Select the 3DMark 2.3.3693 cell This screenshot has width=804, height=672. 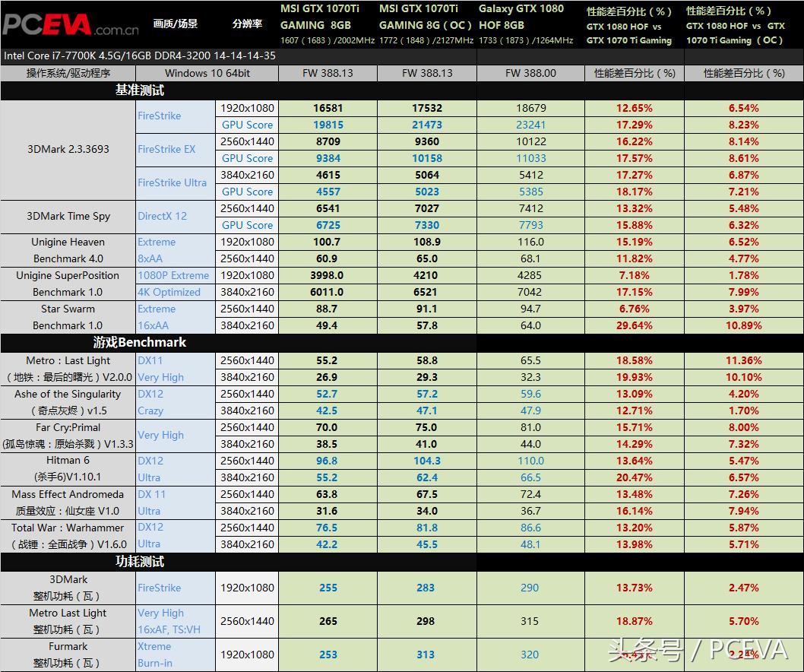click(x=68, y=149)
